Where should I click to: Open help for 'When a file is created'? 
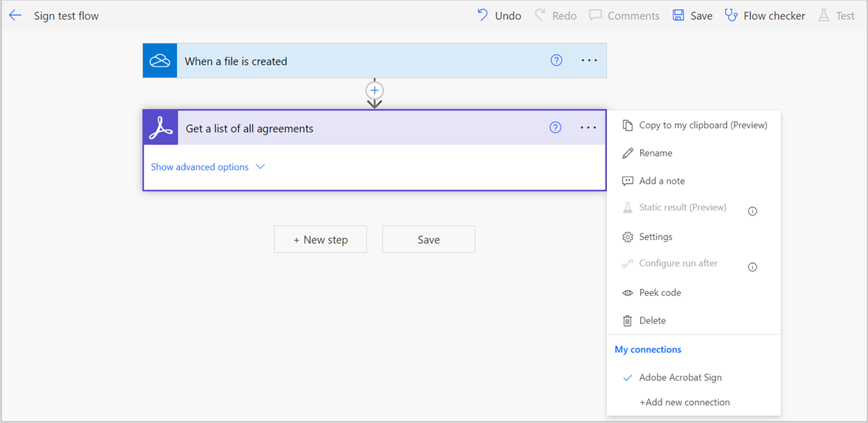[557, 61]
